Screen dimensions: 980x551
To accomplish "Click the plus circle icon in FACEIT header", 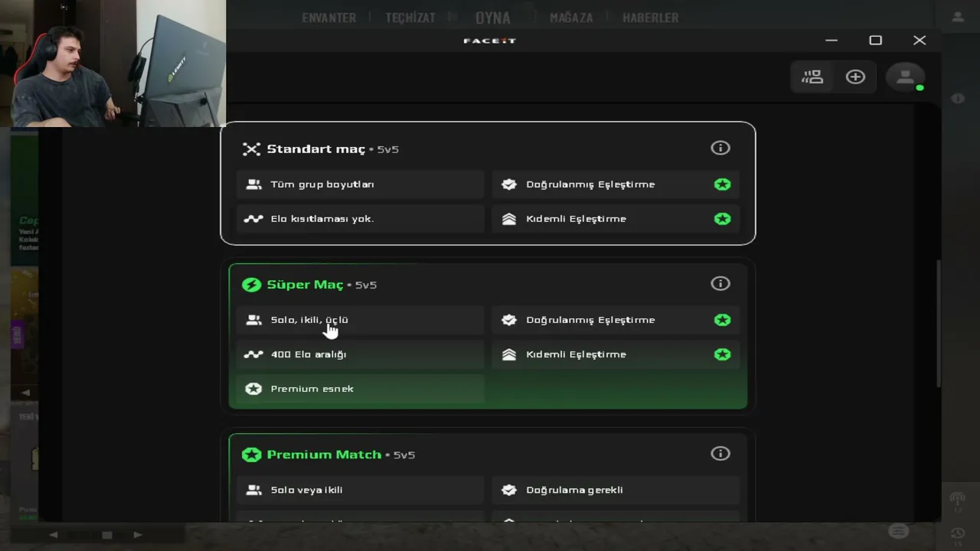I will tap(855, 77).
